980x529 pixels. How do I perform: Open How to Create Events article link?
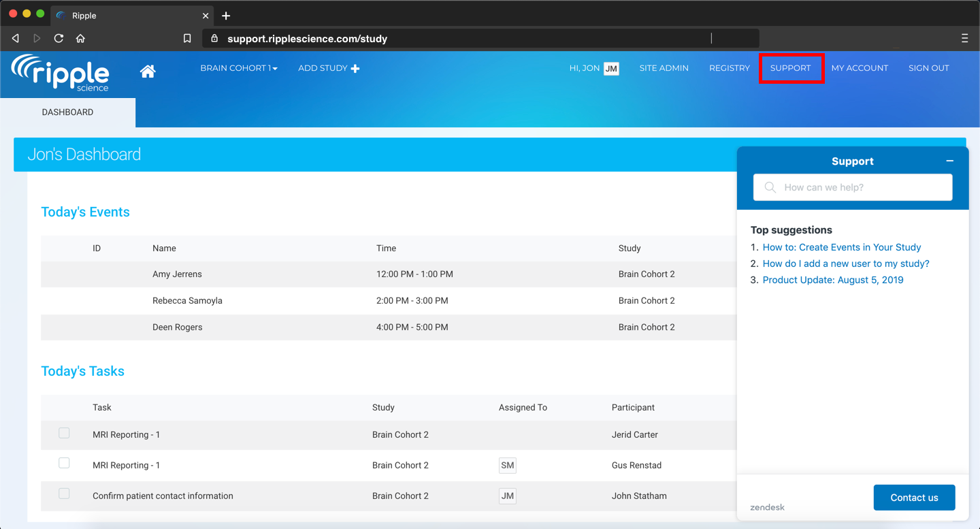coord(841,247)
